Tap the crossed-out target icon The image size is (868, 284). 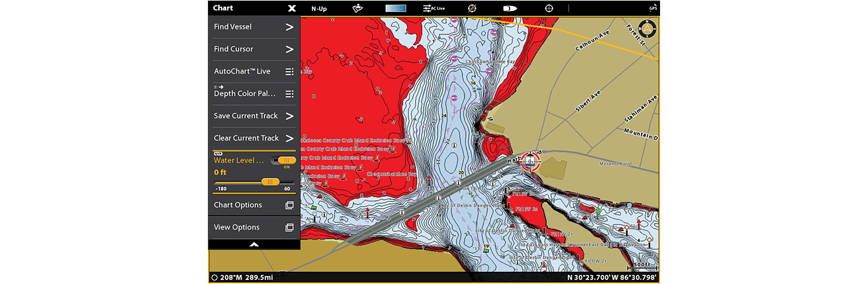click(472, 8)
